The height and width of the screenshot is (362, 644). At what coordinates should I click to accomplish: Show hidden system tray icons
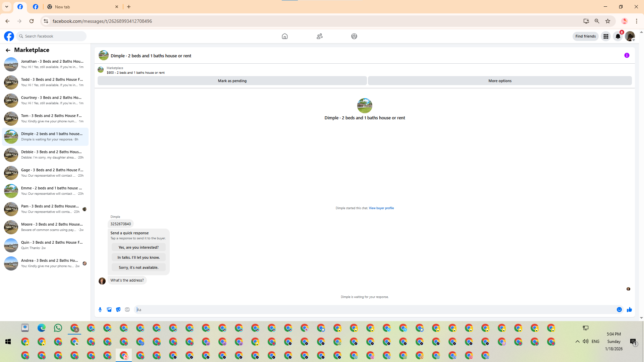point(577,342)
